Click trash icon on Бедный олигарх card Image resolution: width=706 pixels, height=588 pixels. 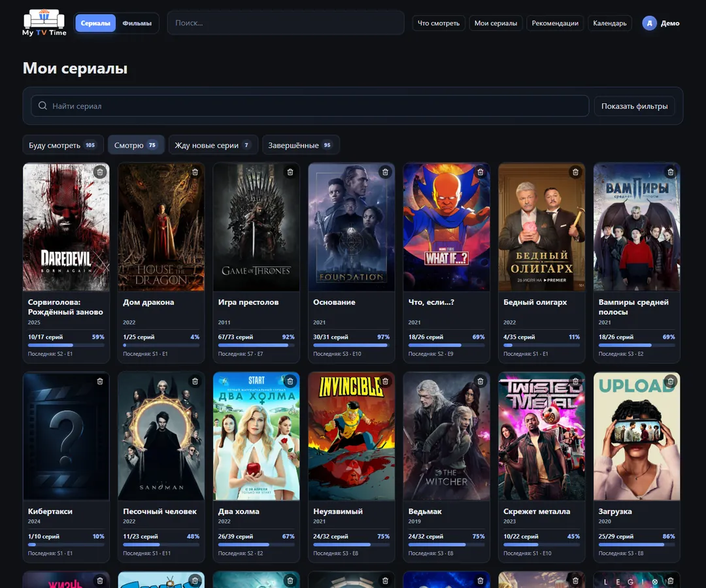[x=575, y=172]
